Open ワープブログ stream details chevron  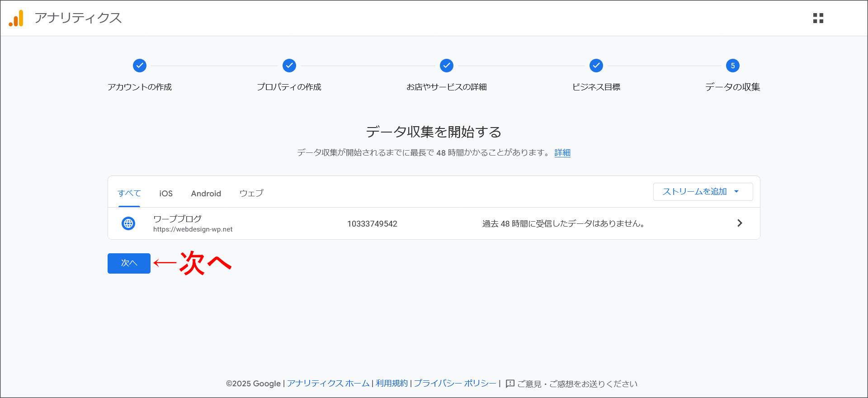(740, 223)
